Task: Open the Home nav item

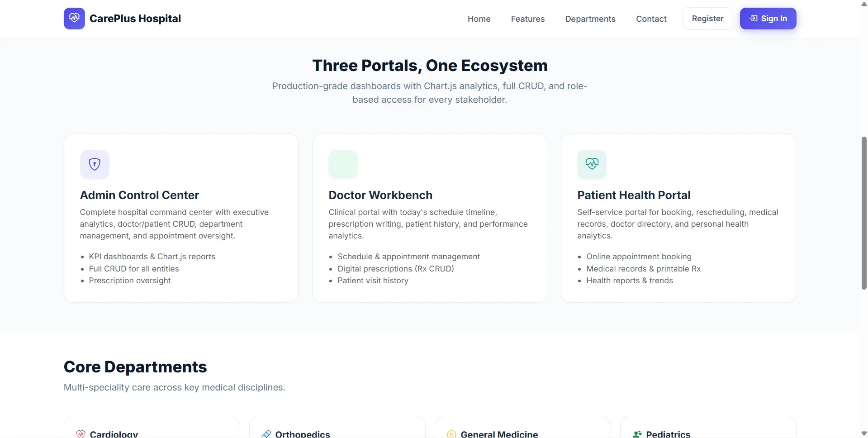Action: 479,19
